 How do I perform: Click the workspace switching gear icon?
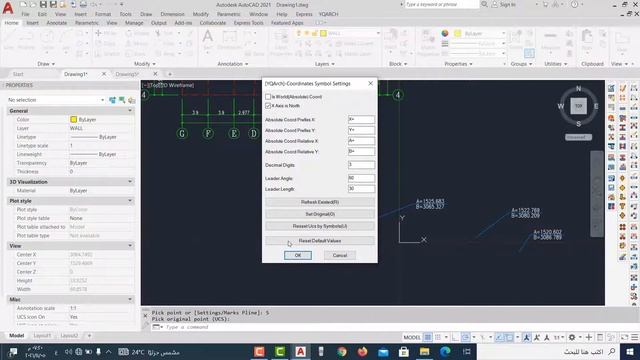[572, 337]
